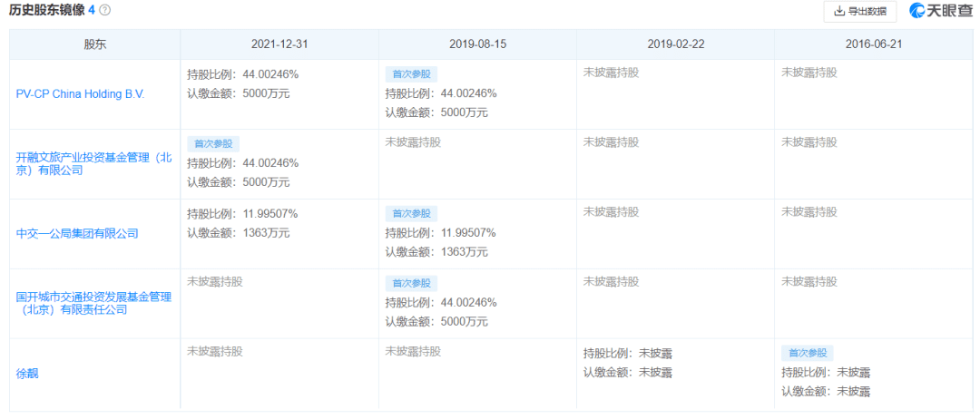Click 首次参股 tag in PV-CP row

click(411, 73)
